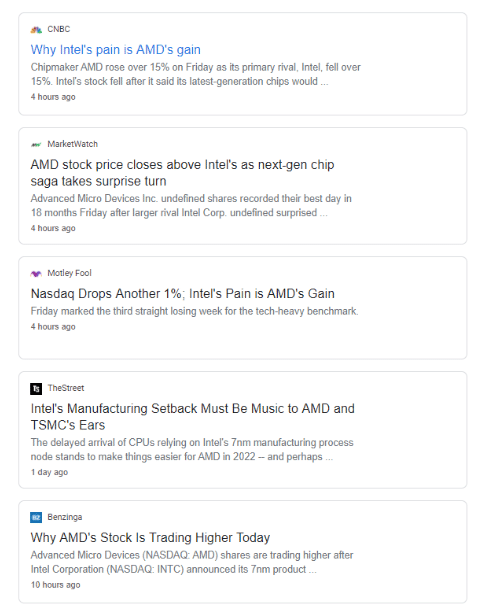Click the MarketWatch source label
This screenshot has width=493, height=614.
tap(72, 144)
